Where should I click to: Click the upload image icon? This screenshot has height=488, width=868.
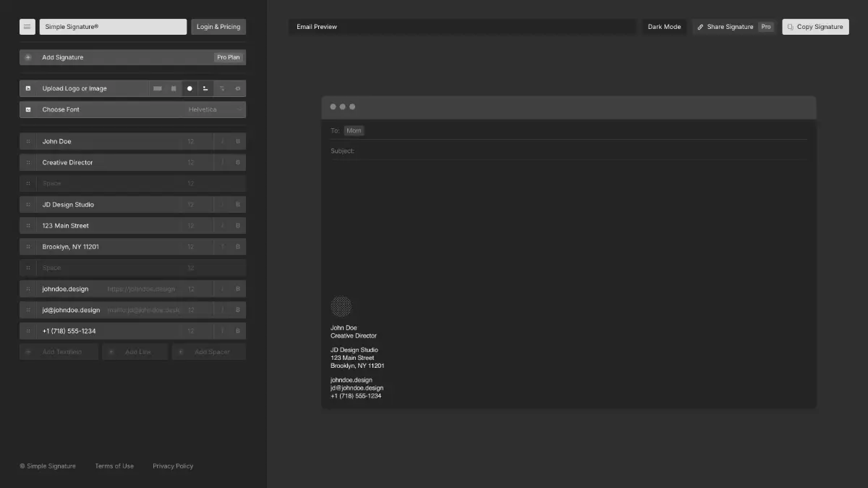tap(28, 88)
